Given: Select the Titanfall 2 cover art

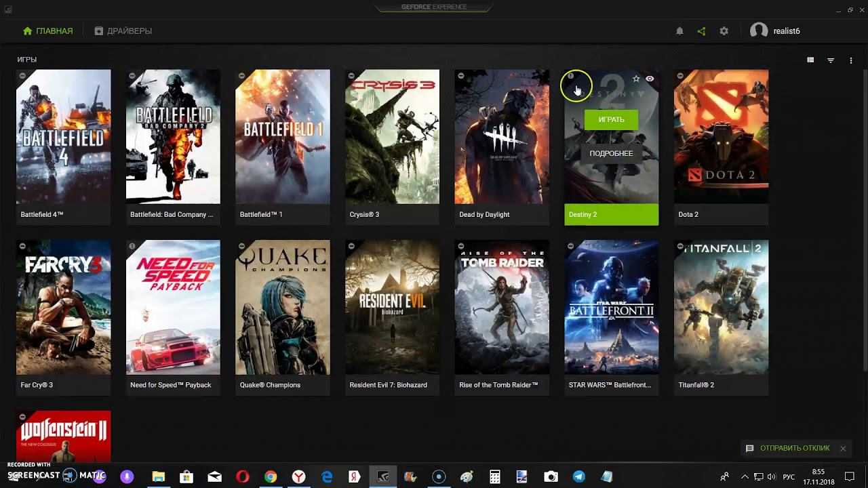Looking at the screenshot, I should 721,307.
